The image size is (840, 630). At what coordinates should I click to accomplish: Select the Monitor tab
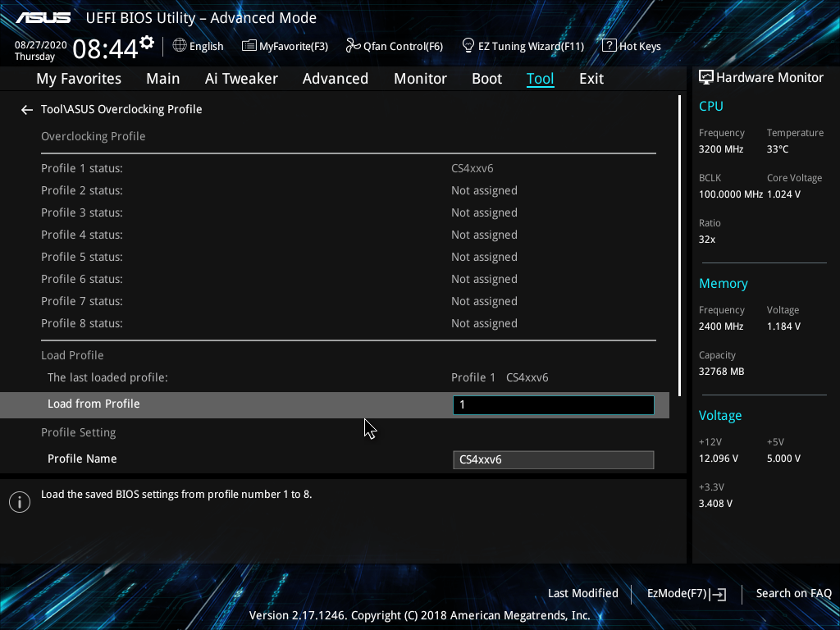(420, 79)
